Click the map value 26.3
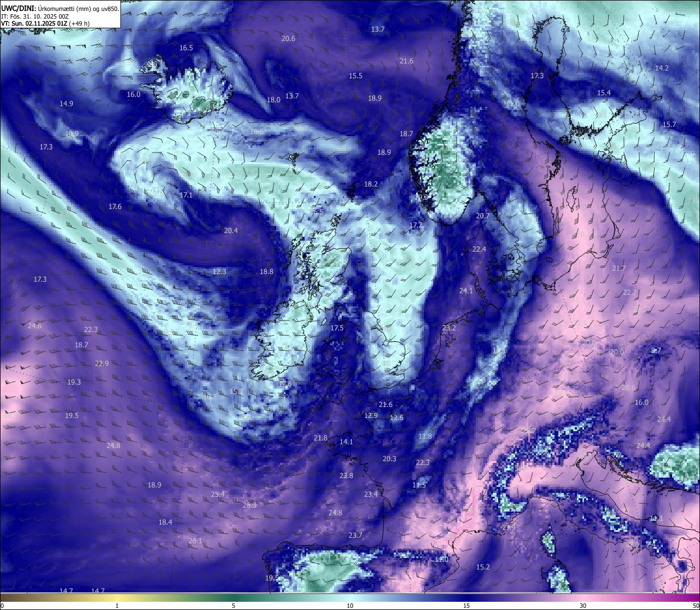700x610 pixels. point(249,505)
